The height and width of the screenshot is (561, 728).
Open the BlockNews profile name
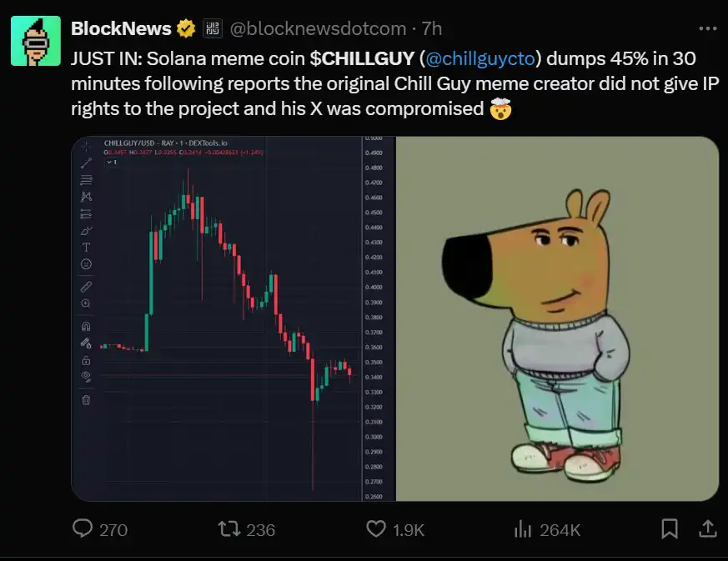pyautogui.click(x=121, y=28)
